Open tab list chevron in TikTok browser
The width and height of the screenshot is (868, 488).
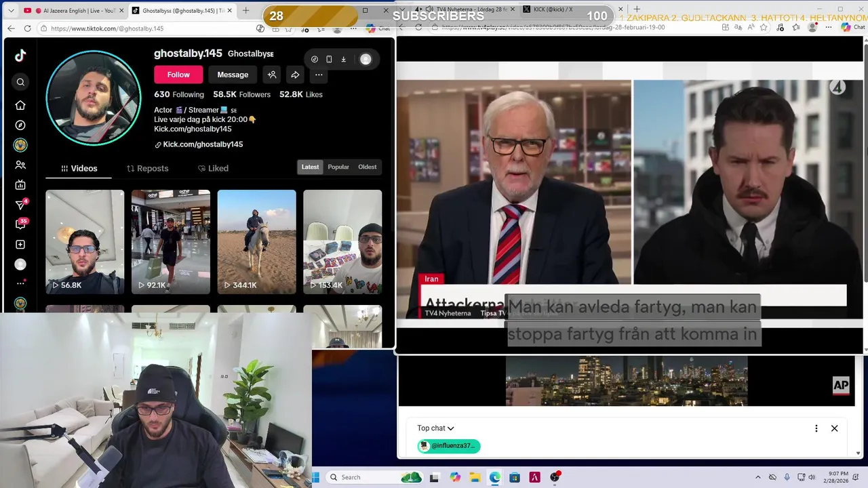(x=11, y=11)
